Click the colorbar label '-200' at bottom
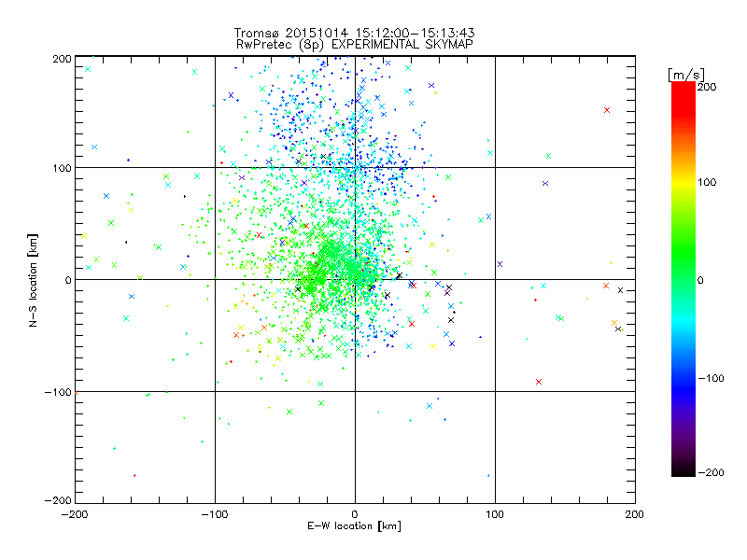The image size is (747, 560). (x=711, y=472)
